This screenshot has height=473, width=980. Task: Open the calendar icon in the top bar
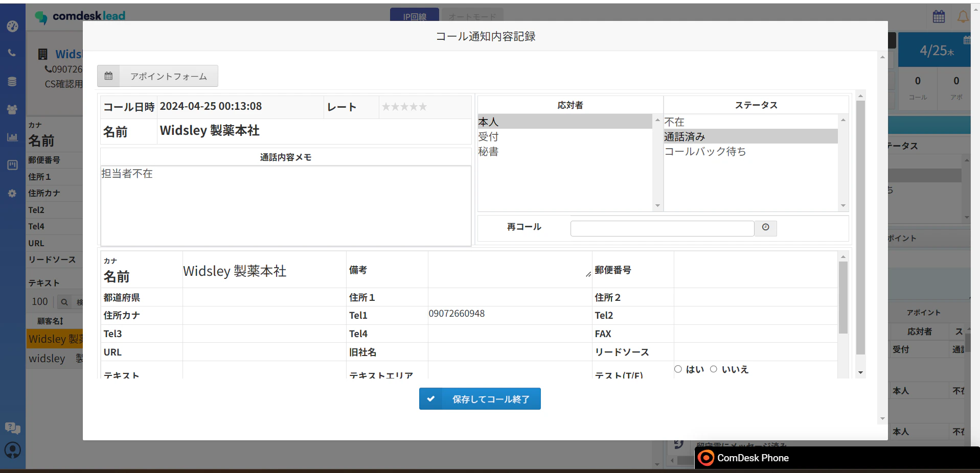coord(939,16)
